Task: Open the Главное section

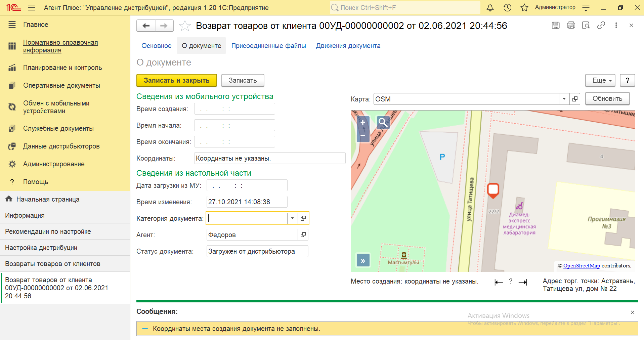Action: click(x=65, y=25)
